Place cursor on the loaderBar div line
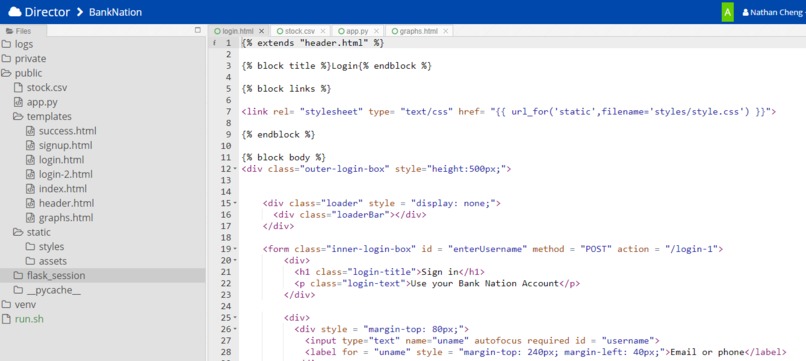Screen dimensions: 806x361 [x=350, y=215]
